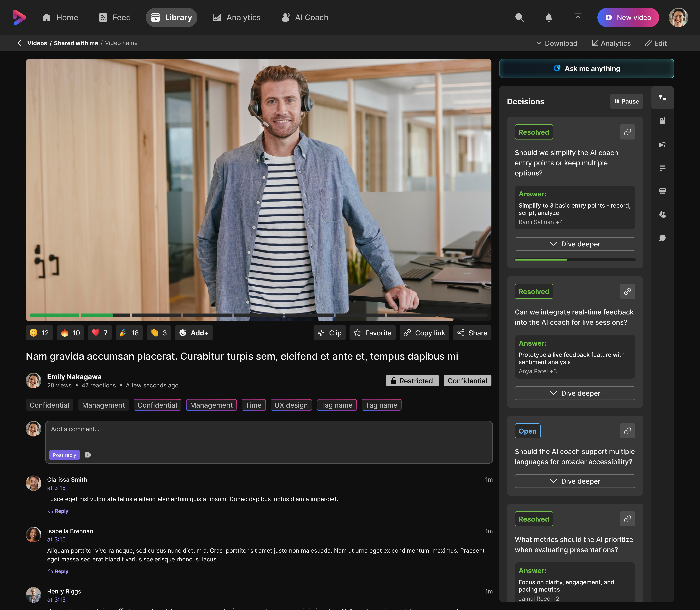
Task: Open the transcript lines icon in the side rail
Action: 663,167
